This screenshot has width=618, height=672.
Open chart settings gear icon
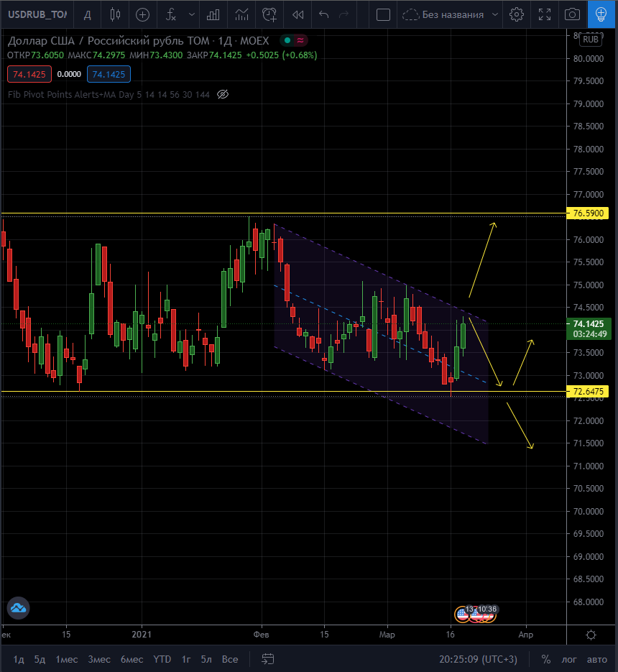click(x=517, y=14)
